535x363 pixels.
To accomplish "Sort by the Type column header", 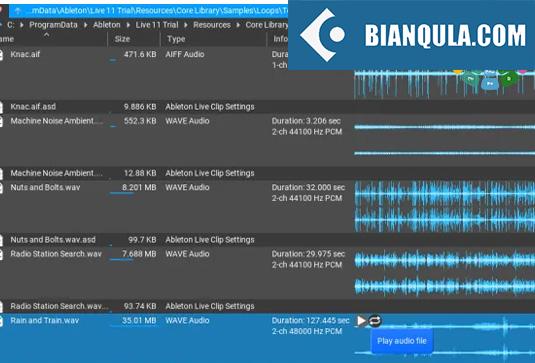I will click(x=176, y=39).
